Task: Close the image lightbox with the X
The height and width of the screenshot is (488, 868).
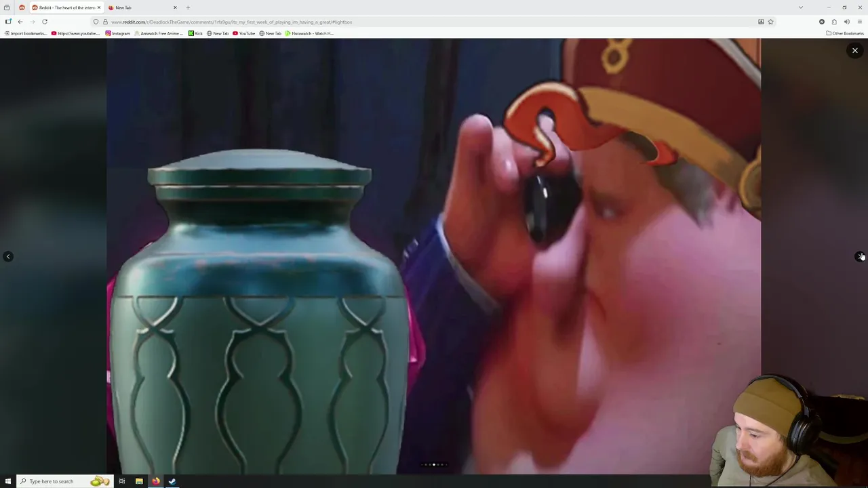Action: click(854, 50)
